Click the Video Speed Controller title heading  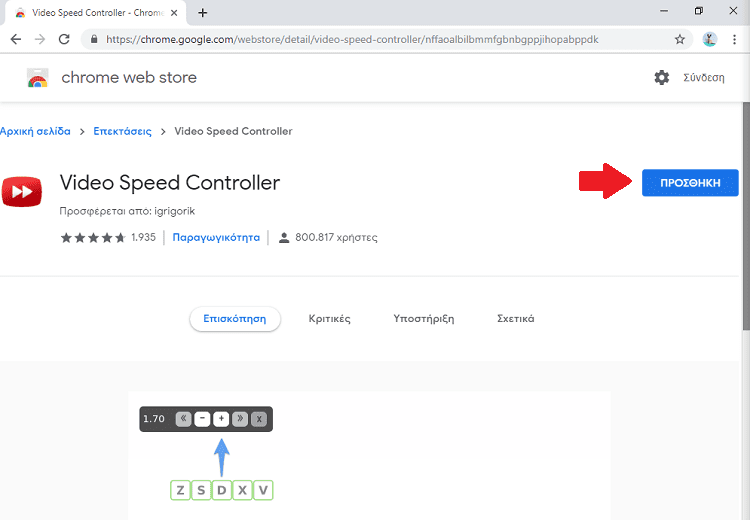170,183
